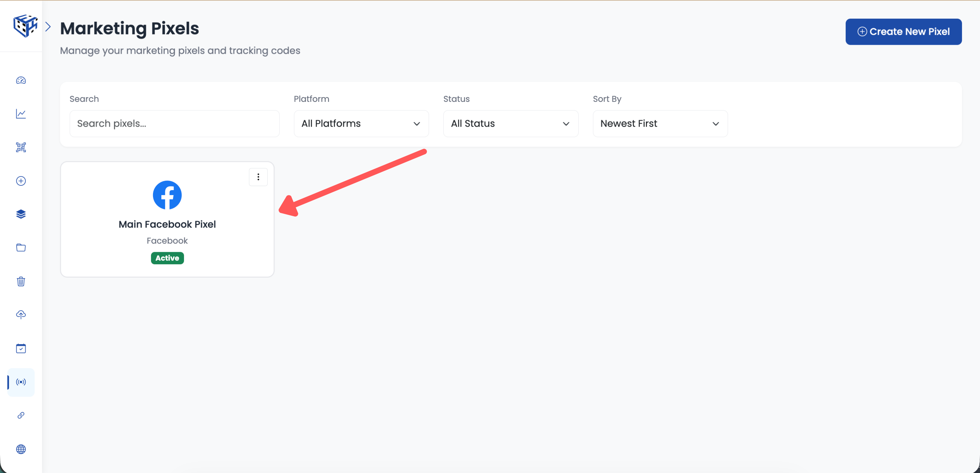Image resolution: width=980 pixels, height=473 pixels.
Task: Click the Create New Pixel button
Action: coord(903,32)
